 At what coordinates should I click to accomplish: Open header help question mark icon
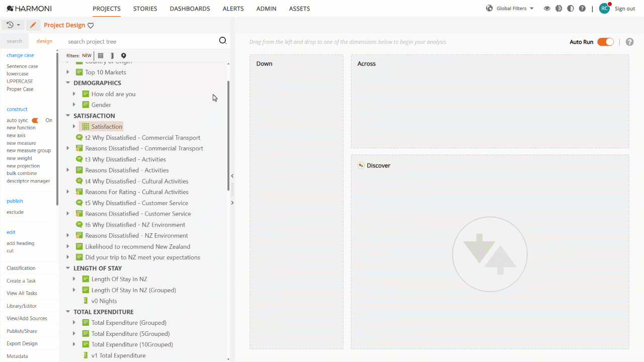pyautogui.click(x=582, y=9)
